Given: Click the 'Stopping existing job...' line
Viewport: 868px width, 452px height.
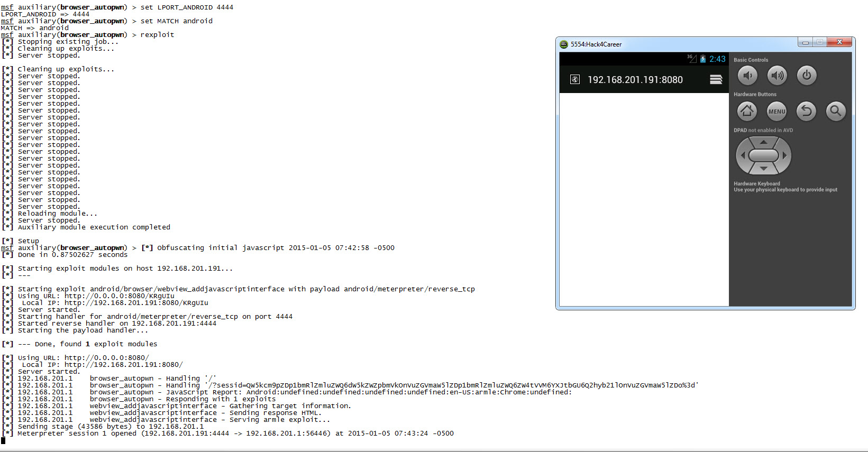Looking at the screenshot, I should click(x=60, y=42).
